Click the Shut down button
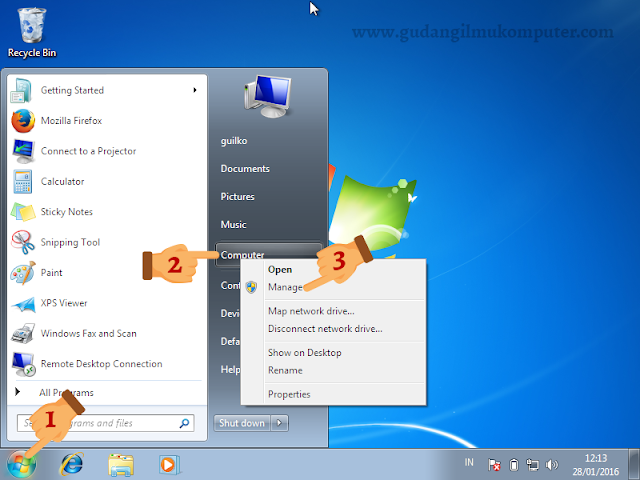The width and height of the screenshot is (640, 480). 242,423
